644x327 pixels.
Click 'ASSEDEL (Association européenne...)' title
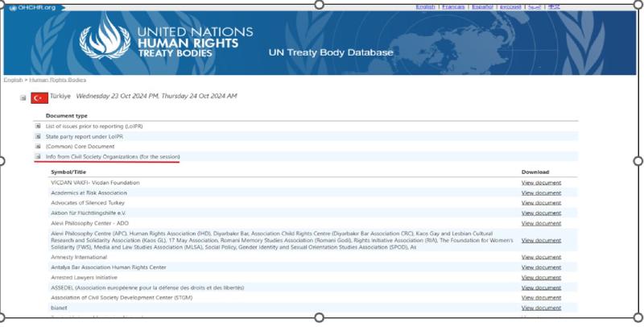(147, 288)
